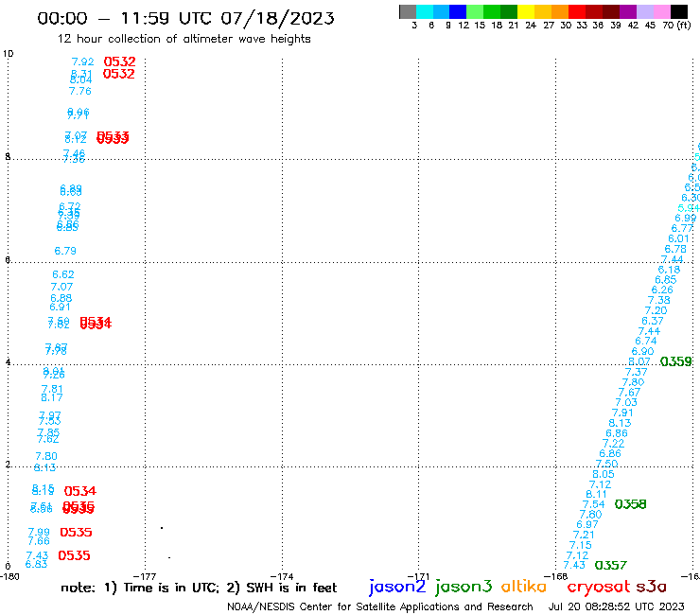Click the wave height value '6.97'

587,524
